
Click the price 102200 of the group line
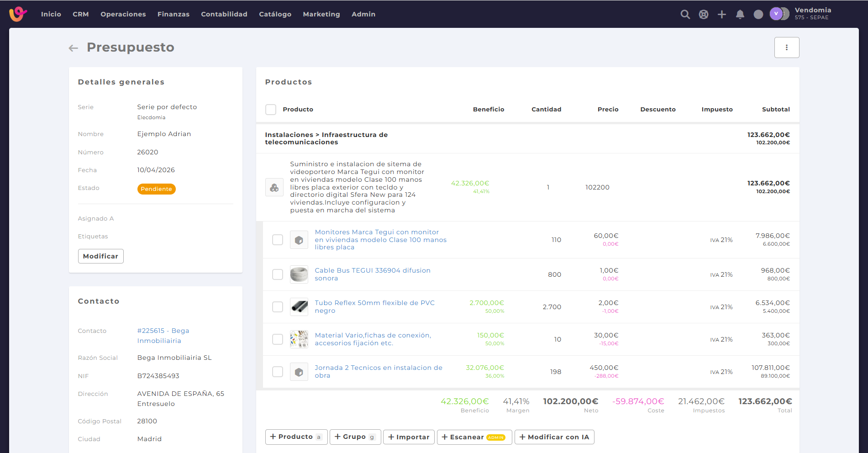click(597, 187)
